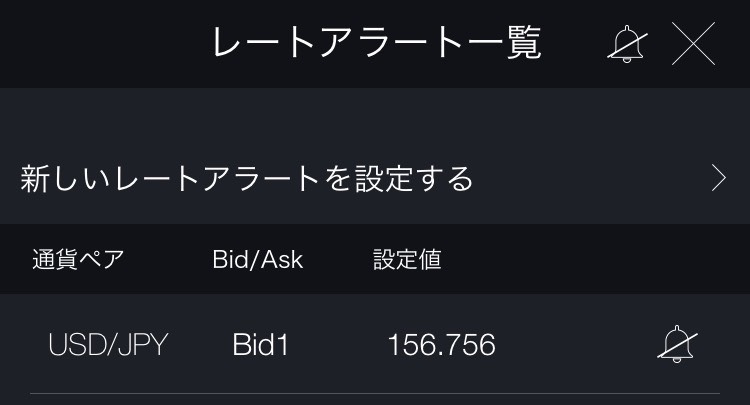Close the レートアラート一覧 screen with the X
Image resolution: width=750 pixels, height=405 pixels.
pos(693,44)
